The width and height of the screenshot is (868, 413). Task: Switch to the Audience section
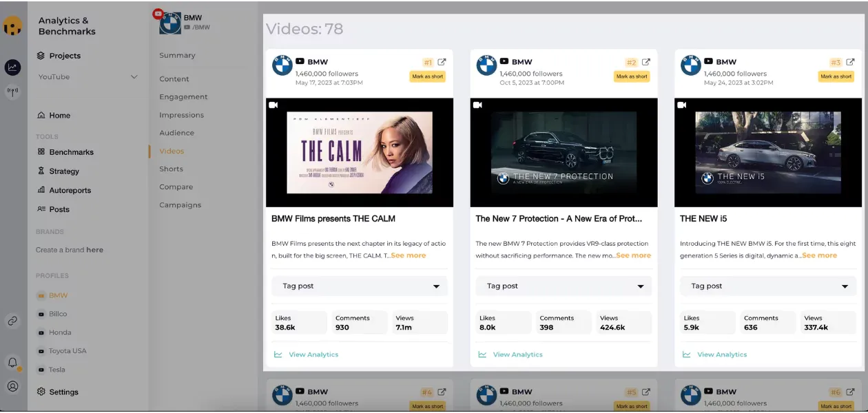pyautogui.click(x=176, y=133)
